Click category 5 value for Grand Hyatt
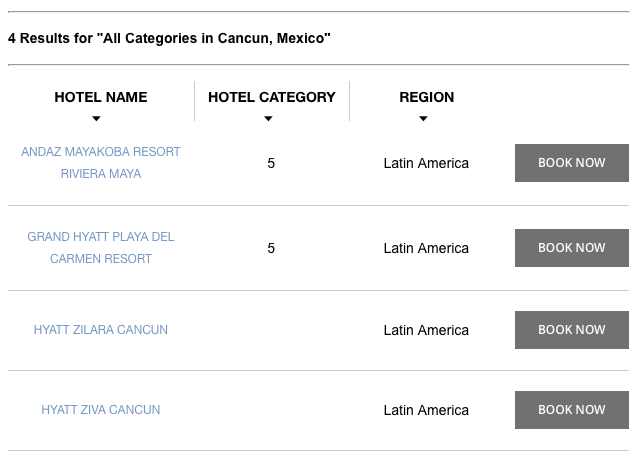This screenshot has width=642, height=469. click(x=271, y=248)
